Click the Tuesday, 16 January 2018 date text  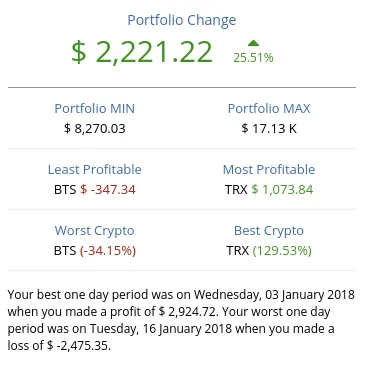(161, 329)
